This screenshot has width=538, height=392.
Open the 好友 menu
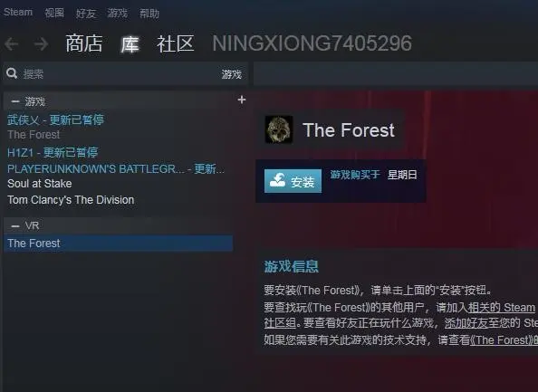[86, 14]
